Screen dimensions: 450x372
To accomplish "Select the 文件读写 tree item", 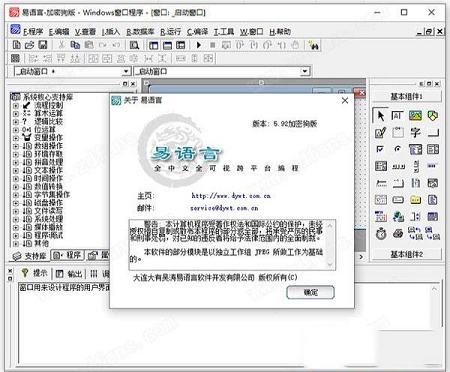I will 49,211.
